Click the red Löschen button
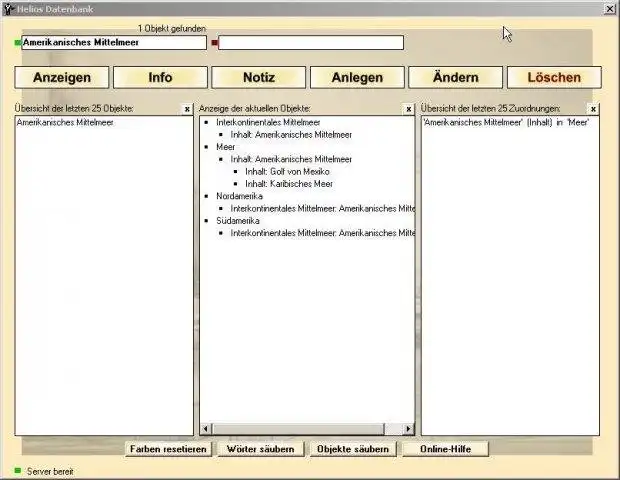The image size is (620, 480). tap(554, 77)
